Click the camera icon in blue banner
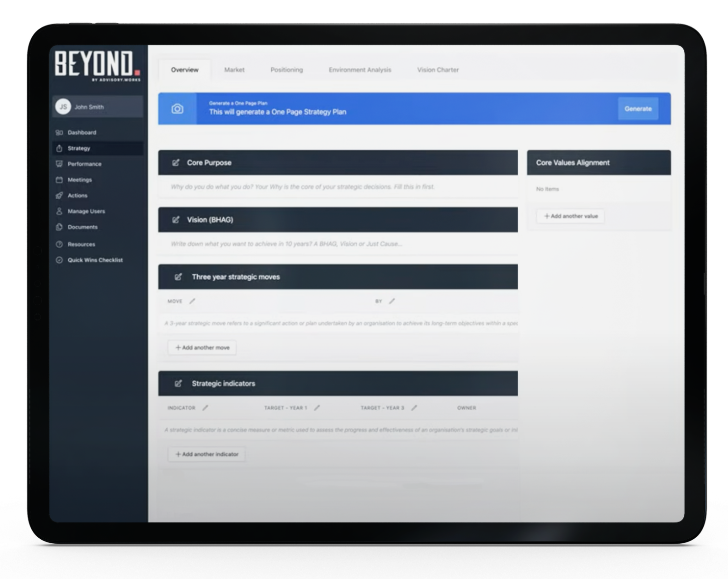728x579 pixels. click(x=178, y=109)
